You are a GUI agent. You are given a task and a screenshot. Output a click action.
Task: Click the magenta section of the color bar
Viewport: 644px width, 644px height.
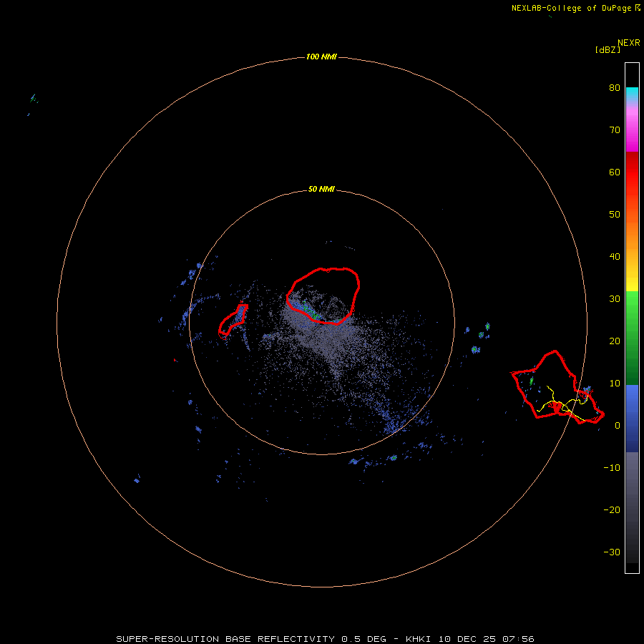click(x=632, y=130)
